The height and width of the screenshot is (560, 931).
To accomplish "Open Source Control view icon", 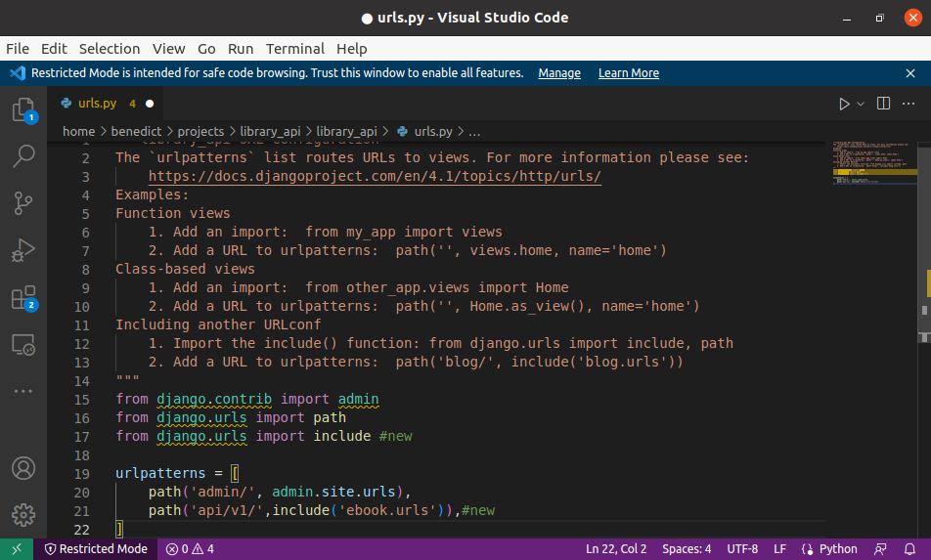I will [23, 203].
